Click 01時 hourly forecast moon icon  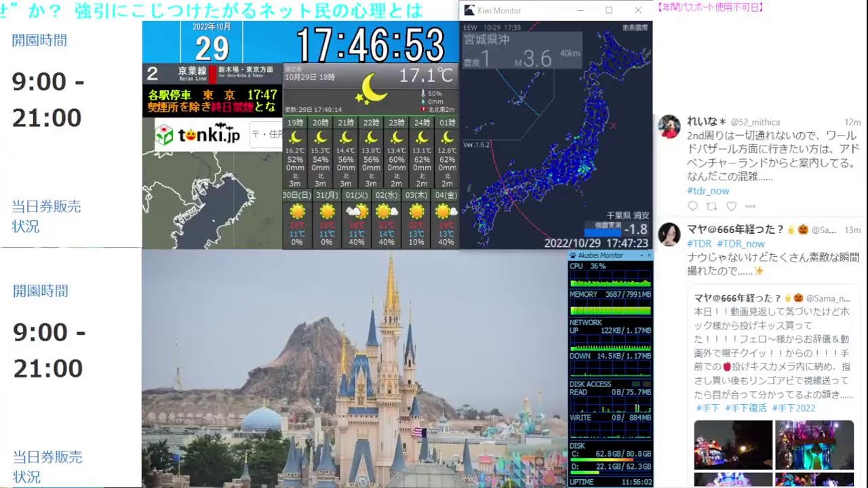pyautogui.click(x=447, y=138)
